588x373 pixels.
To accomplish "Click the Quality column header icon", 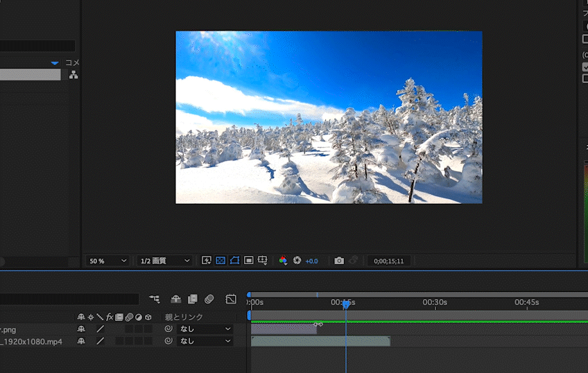I will (x=100, y=317).
